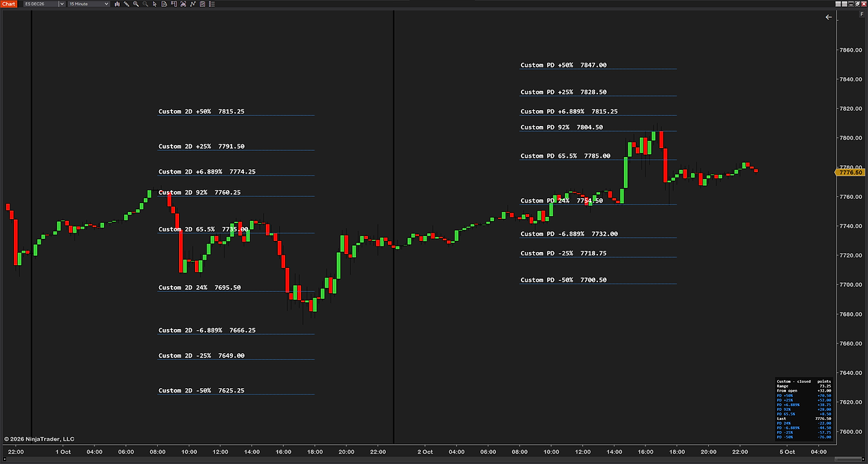Image resolution: width=868 pixels, height=464 pixels.
Task: Click the zoom out magnifier icon
Action: [145, 3]
